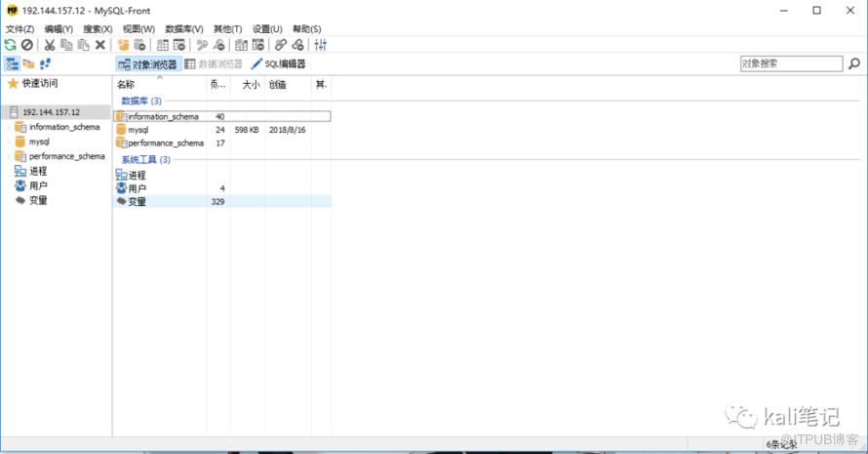This screenshot has height=454, width=868.
Task: Open the 数据库(V) menu
Action: [x=184, y=29]
